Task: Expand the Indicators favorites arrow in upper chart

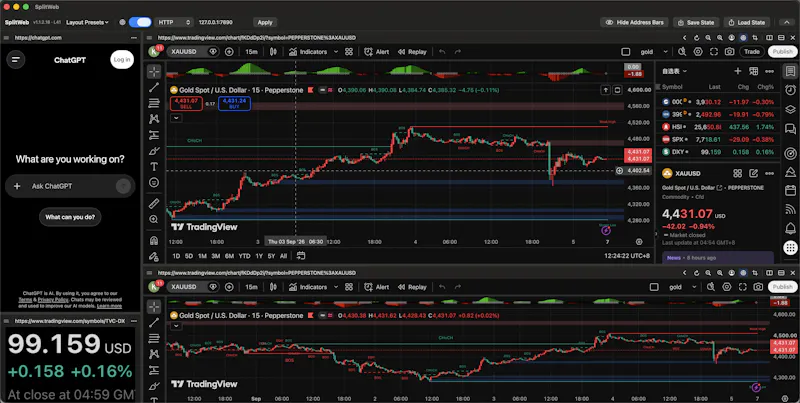Action: pos(336,52)
